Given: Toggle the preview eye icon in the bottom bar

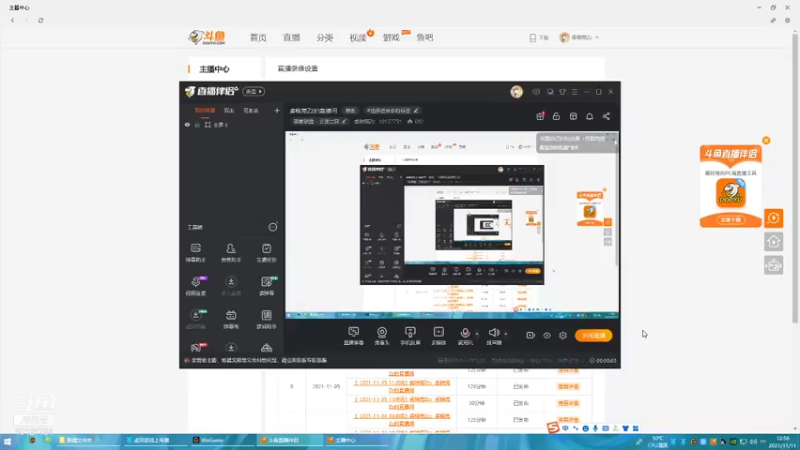Looking at the screenshot, I should pos(546,335).
